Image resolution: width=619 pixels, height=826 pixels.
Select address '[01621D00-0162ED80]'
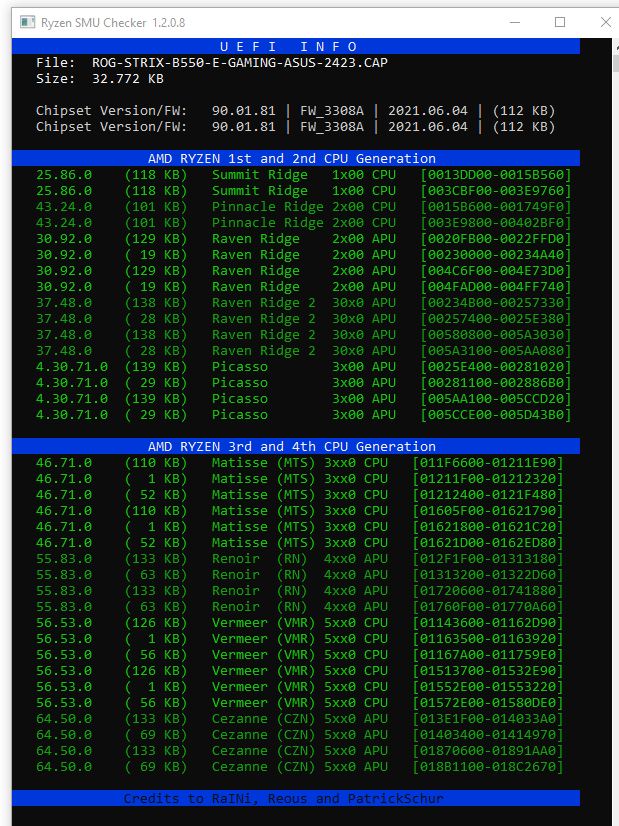pyautogui.click(x=488, y=543)
